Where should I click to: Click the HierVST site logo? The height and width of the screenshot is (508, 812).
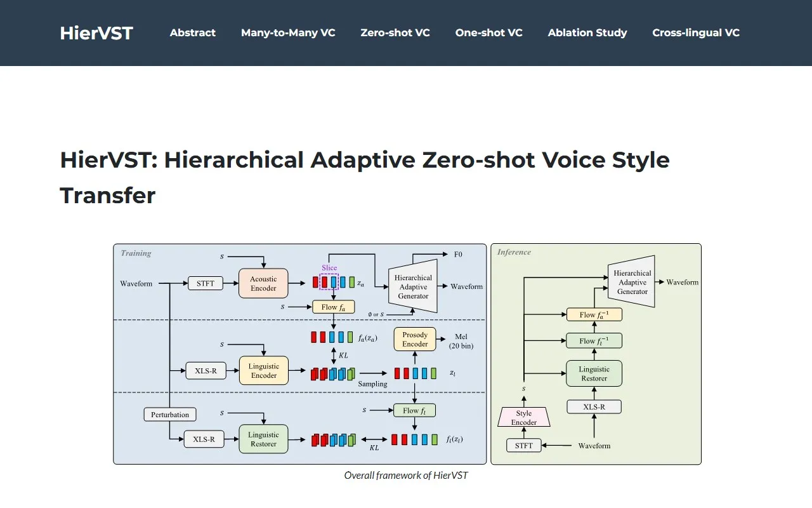(96, 33)
